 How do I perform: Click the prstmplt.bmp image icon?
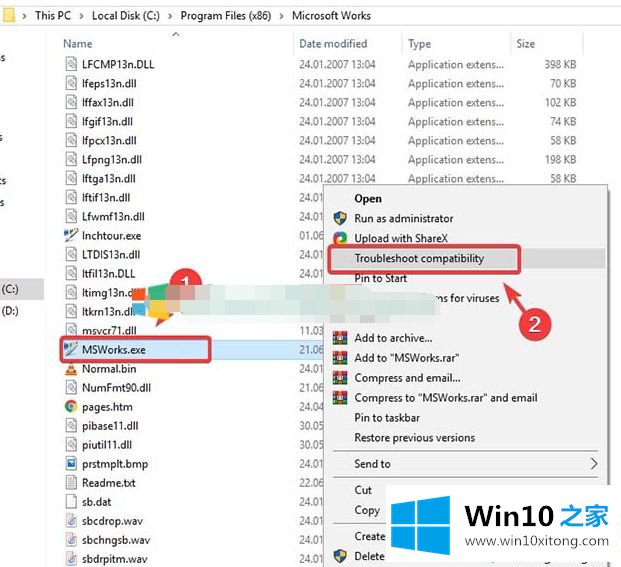(x=71, y=463)
